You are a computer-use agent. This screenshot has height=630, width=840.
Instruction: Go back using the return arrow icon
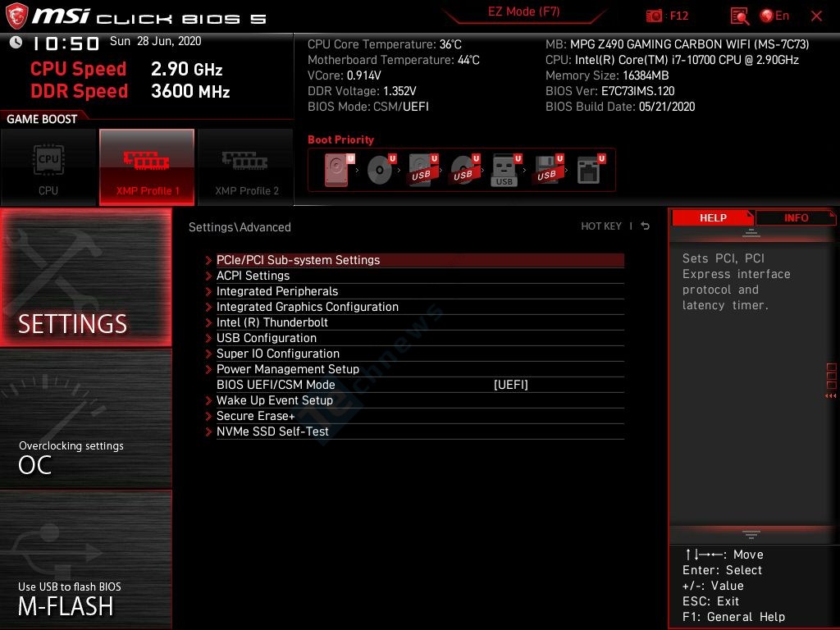pos(645,226)
